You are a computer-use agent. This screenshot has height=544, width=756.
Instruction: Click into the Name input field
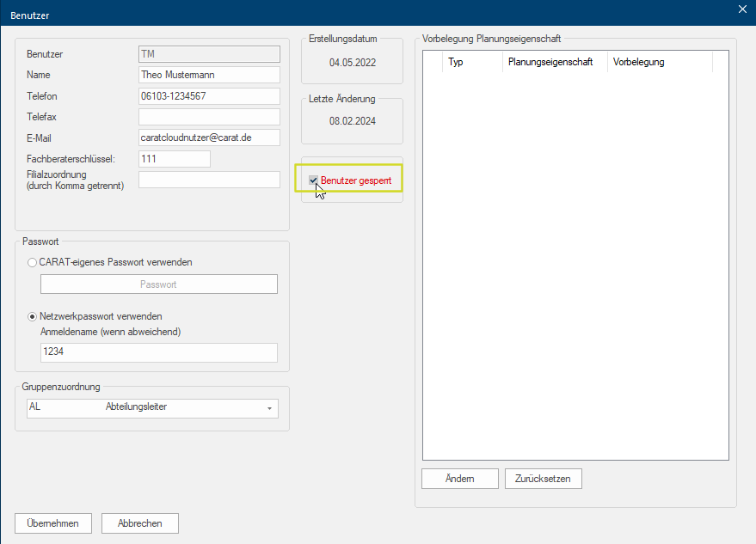click(209, 75)
